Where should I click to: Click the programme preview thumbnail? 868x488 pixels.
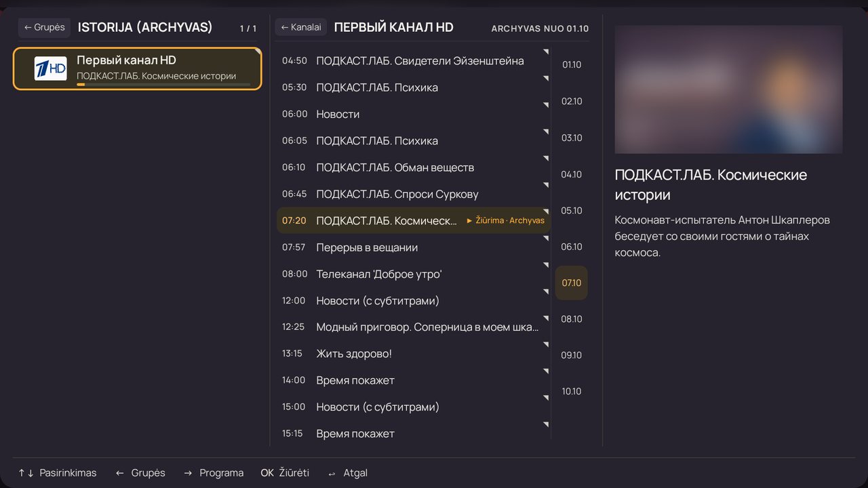(x=728, y=89)
